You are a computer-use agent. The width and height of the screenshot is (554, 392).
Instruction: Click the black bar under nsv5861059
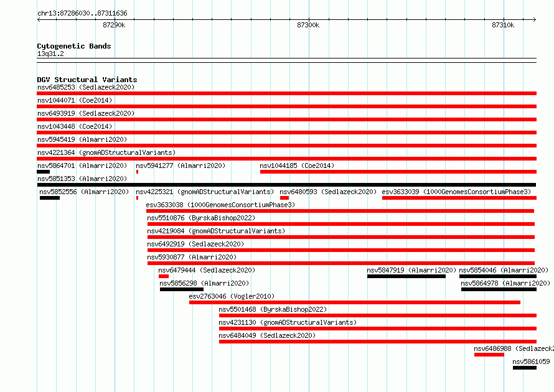click(x=525, y=368)
